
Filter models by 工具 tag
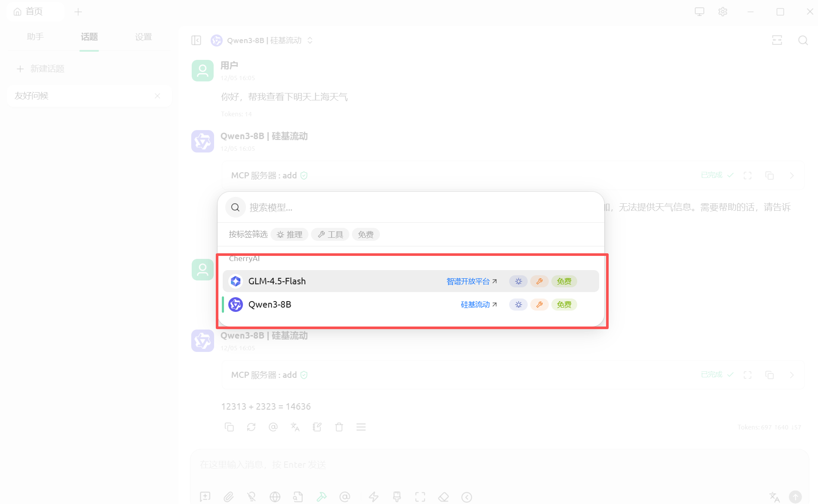pos(330,234)
